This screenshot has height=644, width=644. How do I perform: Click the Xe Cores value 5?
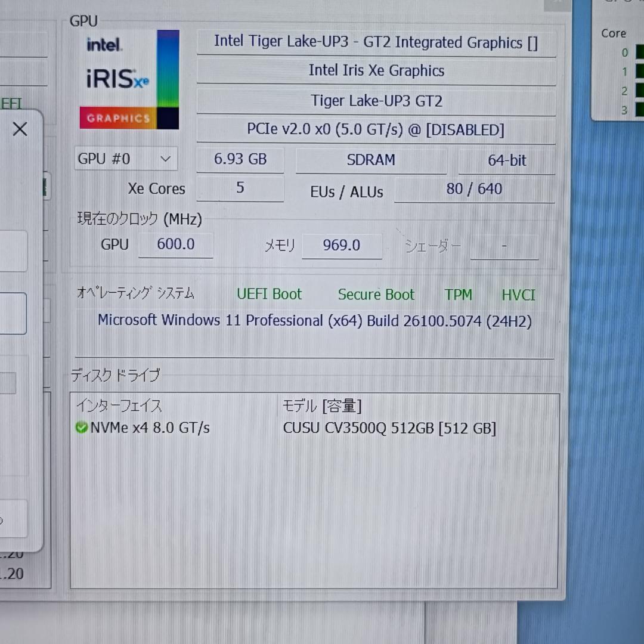pyautogui.click(x=240, y=188)
